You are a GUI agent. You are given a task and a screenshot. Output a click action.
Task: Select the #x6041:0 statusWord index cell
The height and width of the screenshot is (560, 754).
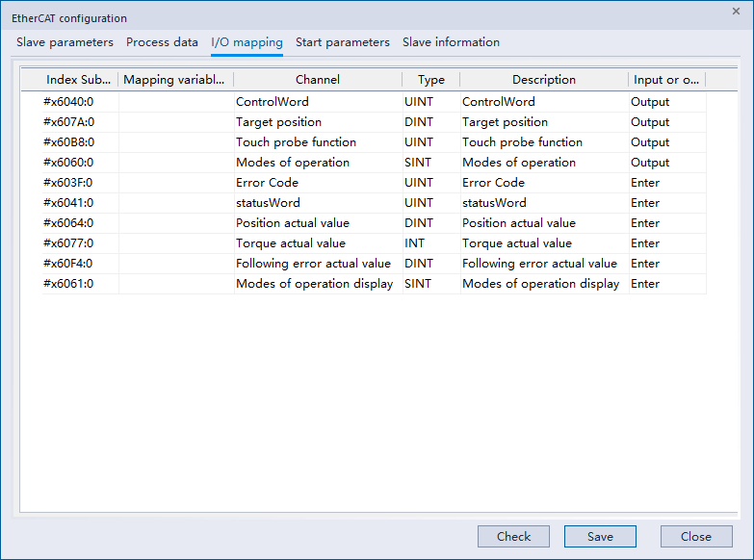tap(69, 203)
